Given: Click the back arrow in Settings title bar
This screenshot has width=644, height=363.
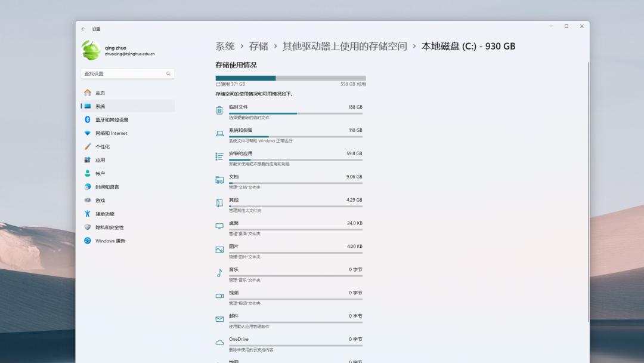Looking at the screenshot, I should [x=83, y=29].
